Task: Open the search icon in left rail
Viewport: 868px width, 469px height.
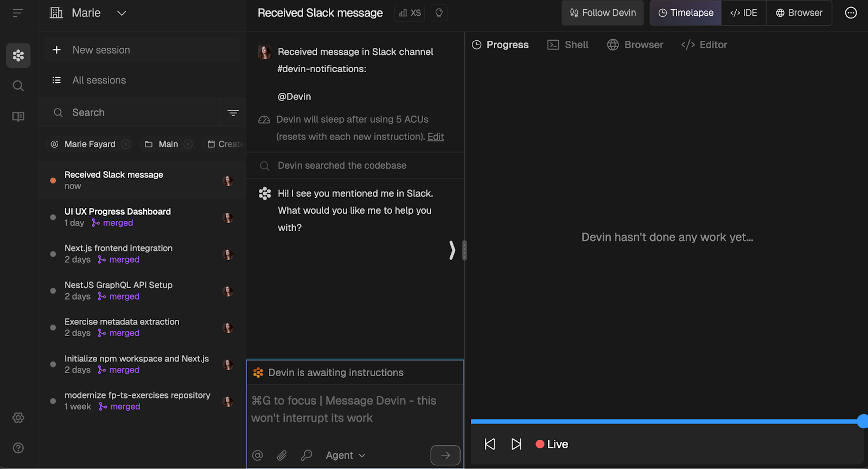Action: (x=18, y=86)
